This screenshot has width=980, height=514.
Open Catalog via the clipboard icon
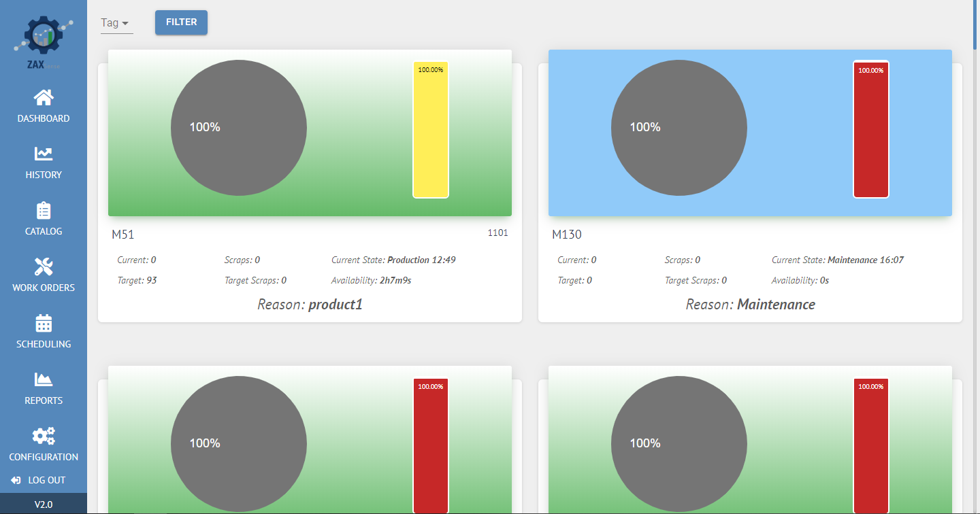pos(44,211)
